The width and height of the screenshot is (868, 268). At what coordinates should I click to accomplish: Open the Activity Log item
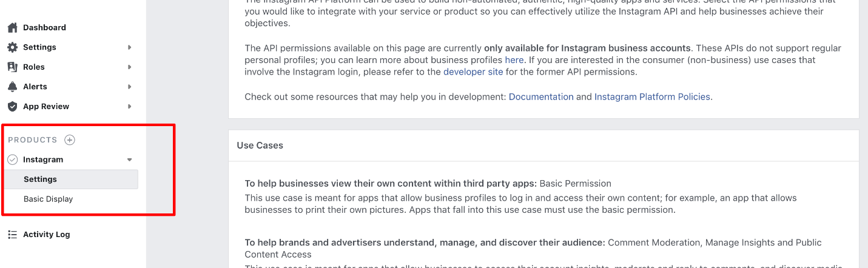click(x=47, y=235)
